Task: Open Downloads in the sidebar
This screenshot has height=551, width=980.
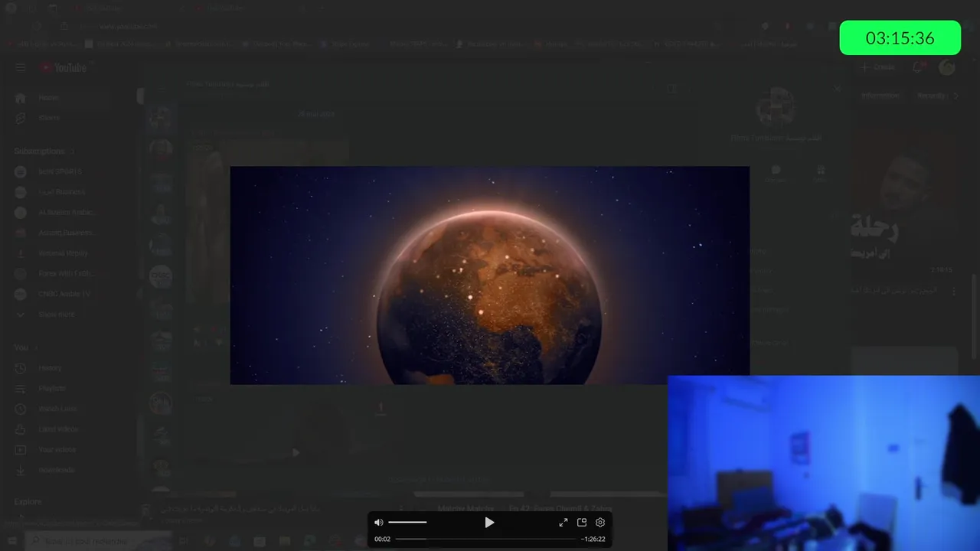Action: click(x=56, y=470)
